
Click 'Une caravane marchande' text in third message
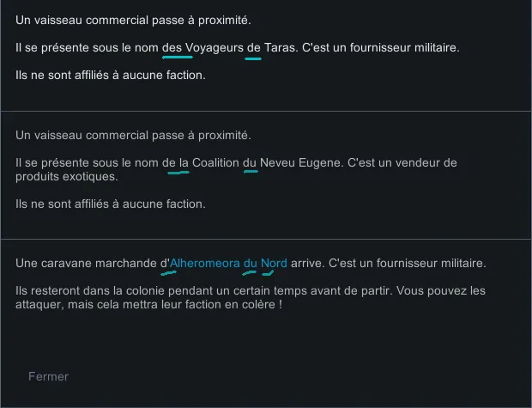tap(87, 263)
